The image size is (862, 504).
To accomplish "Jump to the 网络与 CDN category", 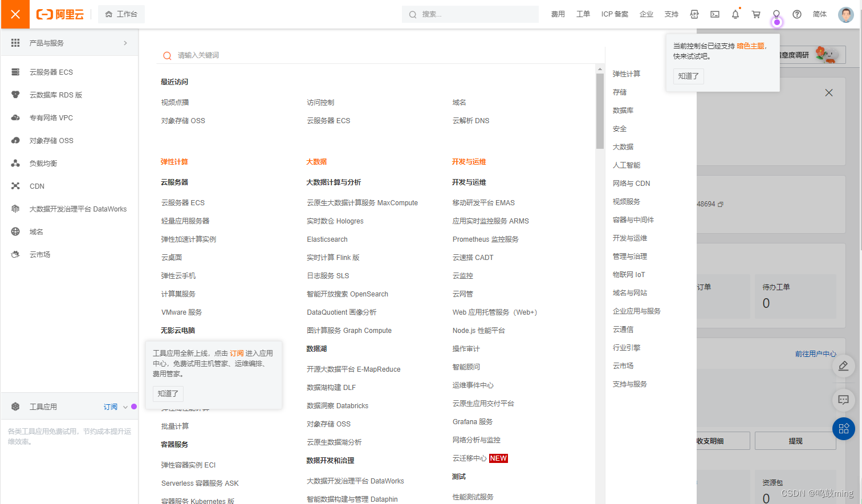I will pos(631,184).
